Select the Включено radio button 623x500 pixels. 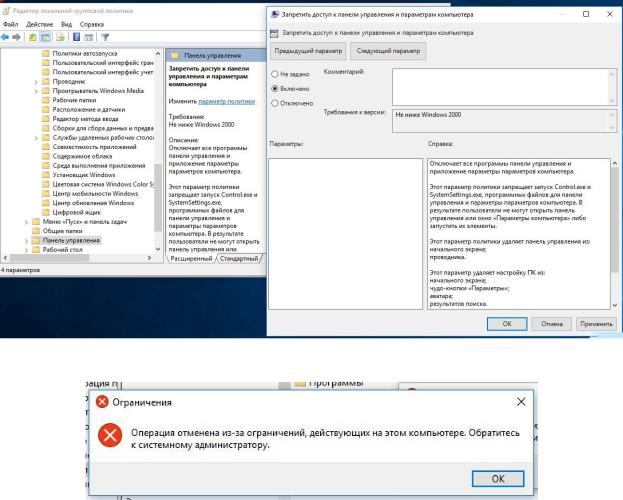(x=275, y=88)
